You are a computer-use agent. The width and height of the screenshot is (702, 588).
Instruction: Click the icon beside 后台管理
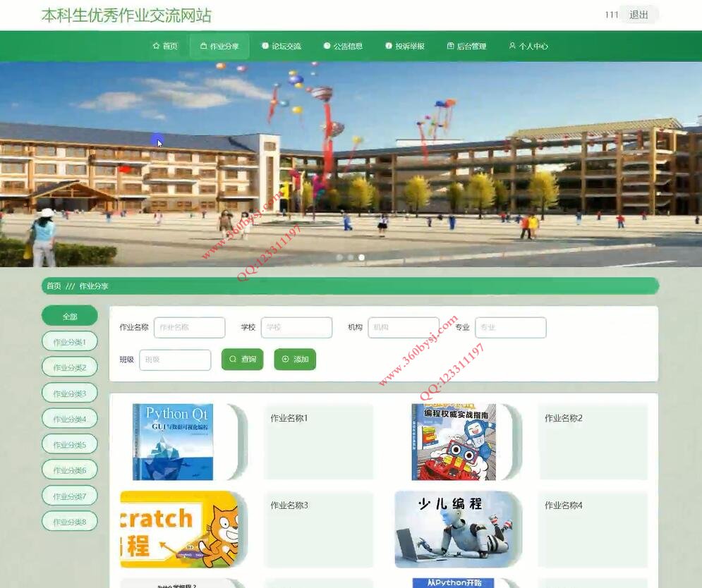(x=450, y=46)
